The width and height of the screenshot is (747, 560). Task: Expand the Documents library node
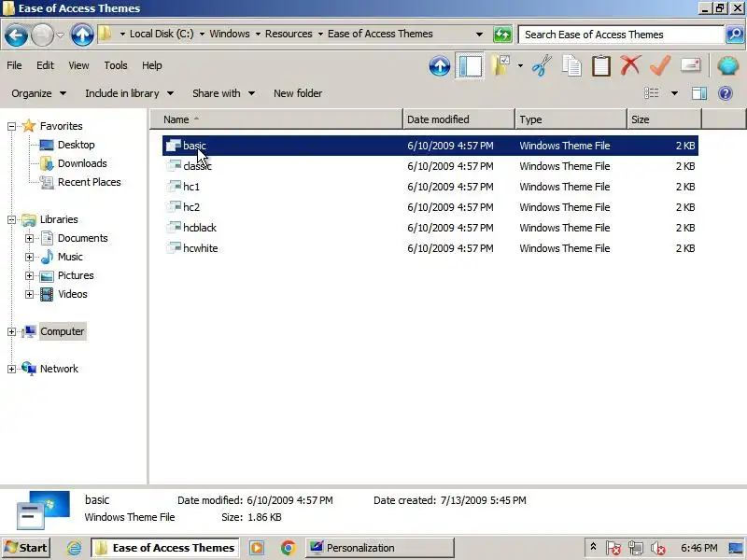coord(29,238)
